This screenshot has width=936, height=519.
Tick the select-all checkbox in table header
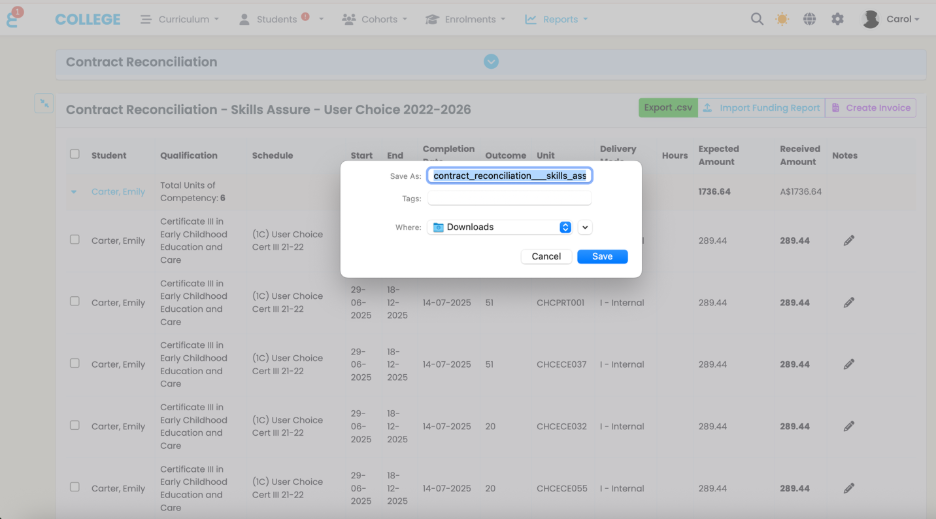[x=75, y=154]
